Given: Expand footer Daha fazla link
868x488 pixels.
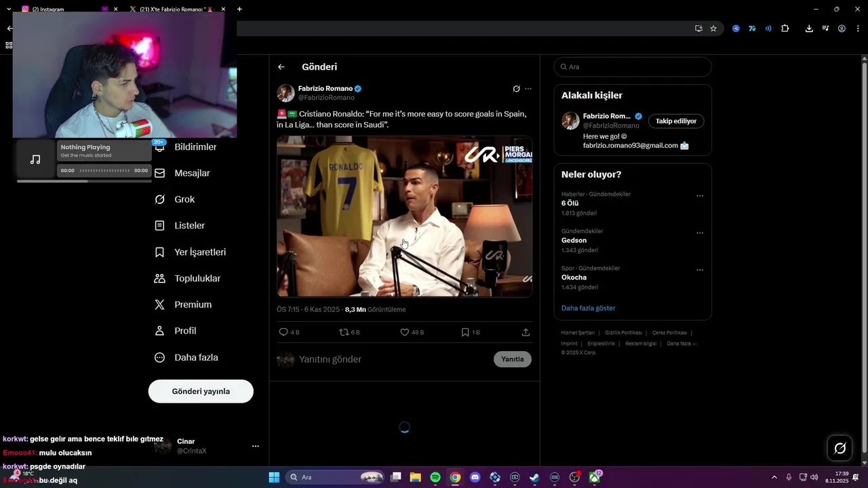Looking at the screenshot, I should [x=682, y=344].
